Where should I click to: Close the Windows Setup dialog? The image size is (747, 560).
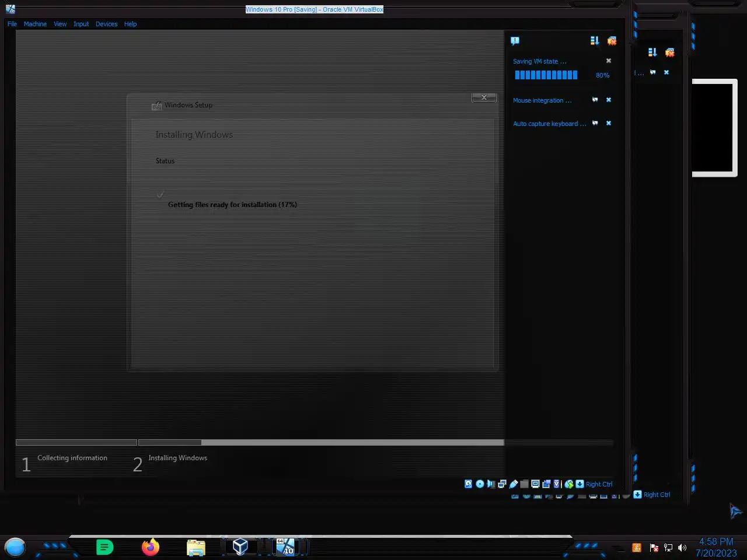click(x=484, y=97)
